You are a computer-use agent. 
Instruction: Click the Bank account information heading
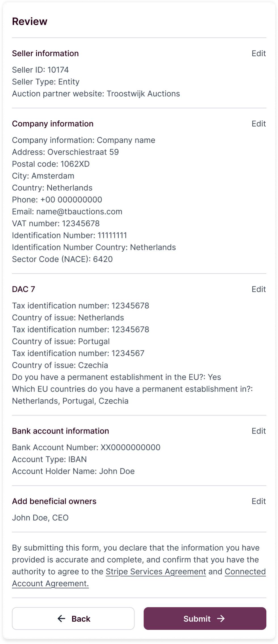point(60,431)
